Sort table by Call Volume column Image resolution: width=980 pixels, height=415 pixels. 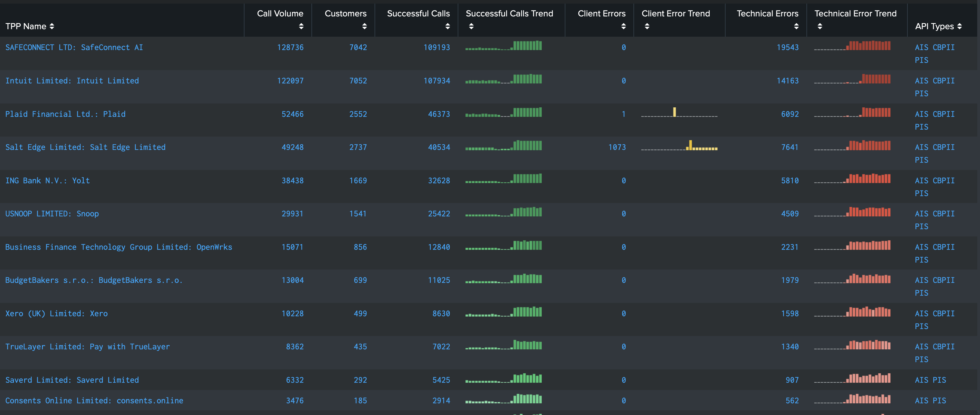coord(301,26)
